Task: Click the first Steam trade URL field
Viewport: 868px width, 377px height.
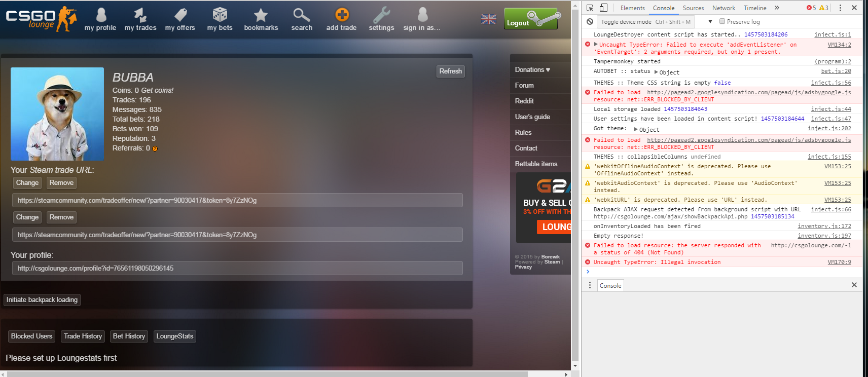Action: (237, 200)
